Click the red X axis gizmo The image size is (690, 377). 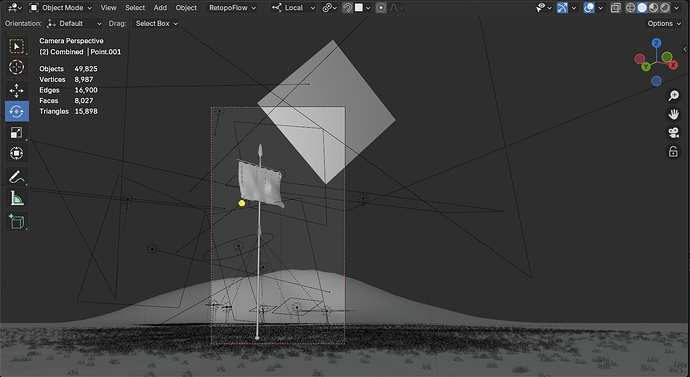(673, 66)
